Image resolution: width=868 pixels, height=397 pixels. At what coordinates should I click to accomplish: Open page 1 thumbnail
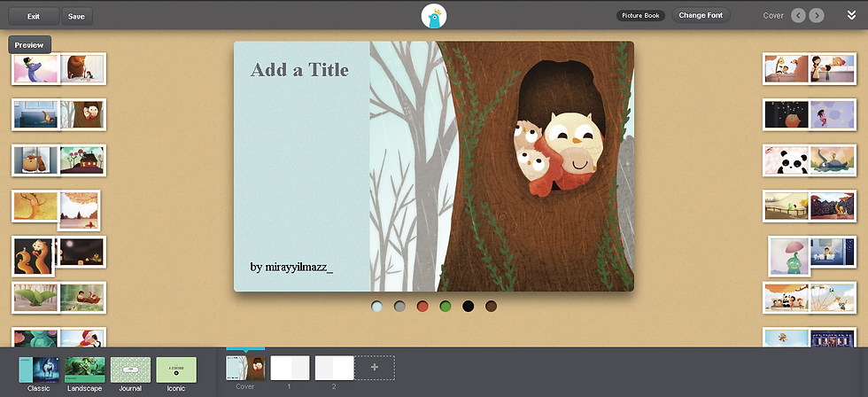(290, 368)
